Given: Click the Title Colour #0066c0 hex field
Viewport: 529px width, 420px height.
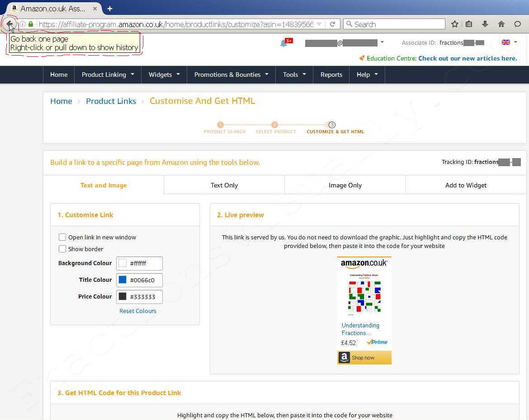Looking at the screenshot, I should tap(139, 280).
